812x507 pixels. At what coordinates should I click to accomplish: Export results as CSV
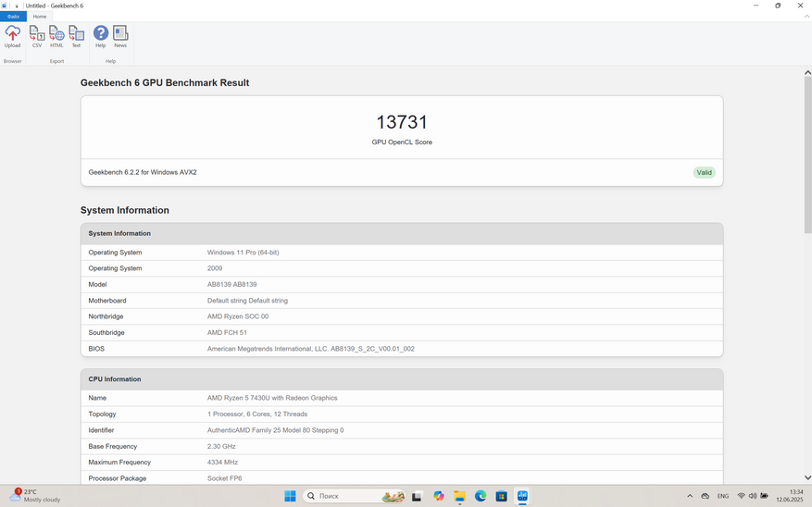click(x=37, y=37)
